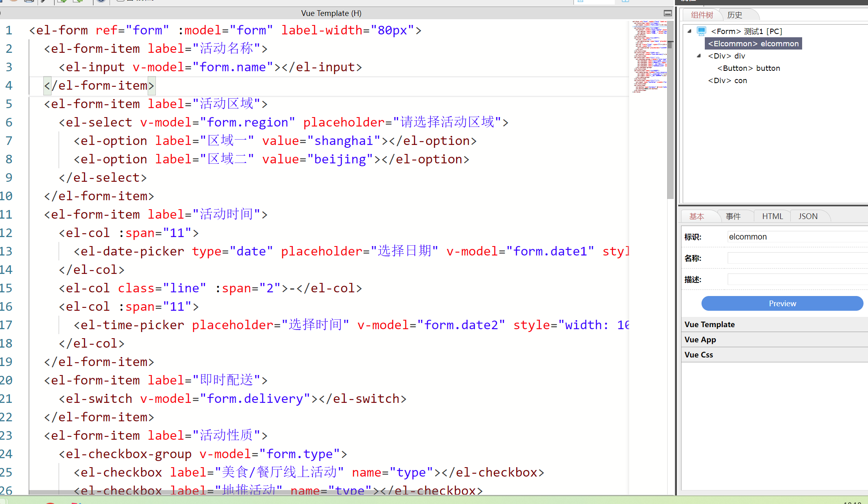
Task: Select the Button button tree item
Action: click(x=749, y=68)
